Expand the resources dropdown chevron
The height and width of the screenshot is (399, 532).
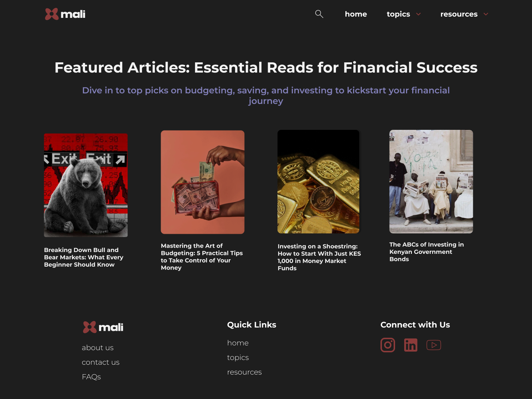(486, 14)
